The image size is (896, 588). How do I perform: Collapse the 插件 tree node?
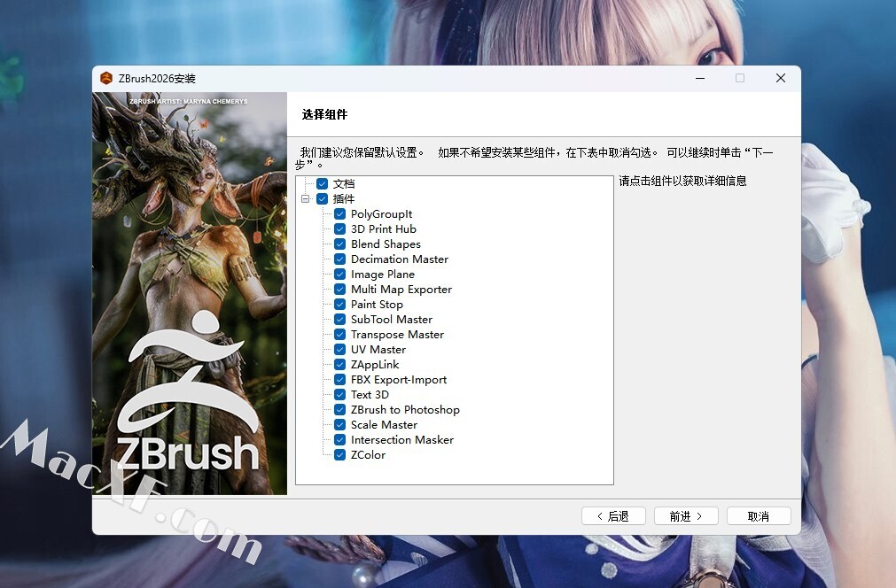click(306, 198)
